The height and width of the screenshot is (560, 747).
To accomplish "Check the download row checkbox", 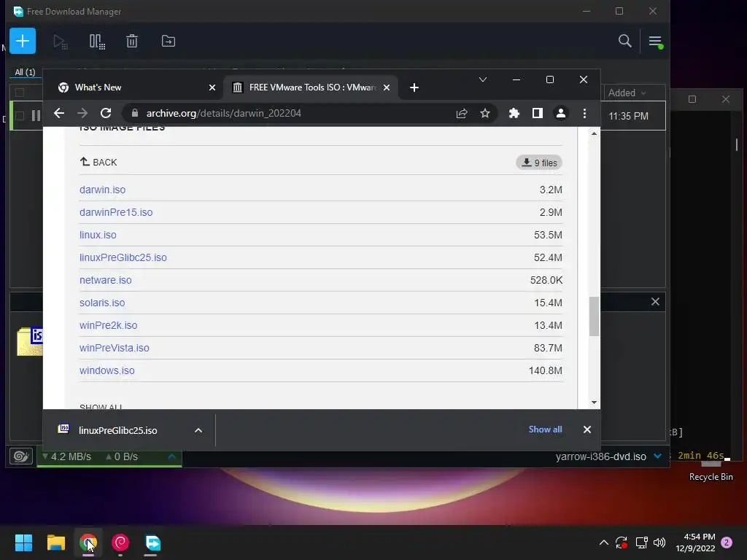I will 20,116.
